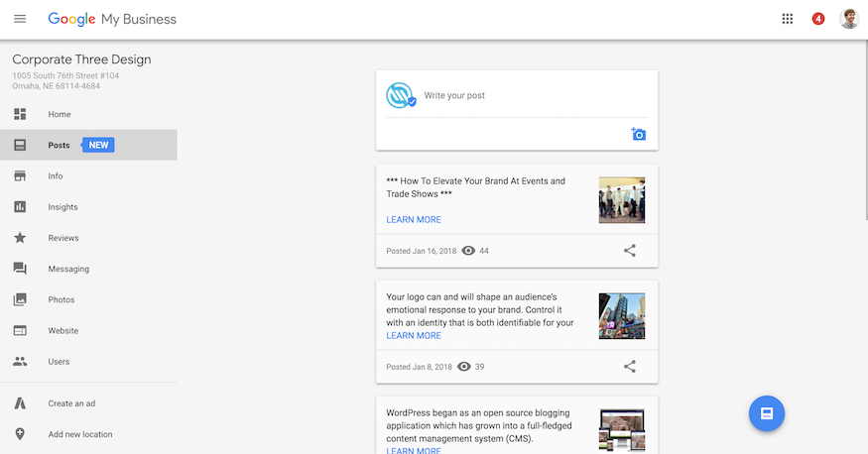Open LEARN MORE on logo post

pyautogui.click(x=414, y=336)
